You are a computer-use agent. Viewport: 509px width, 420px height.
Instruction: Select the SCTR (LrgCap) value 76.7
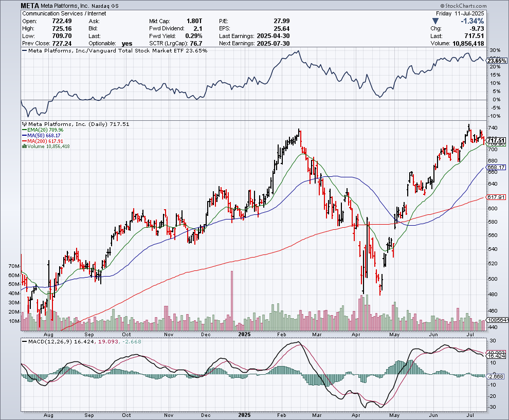(x=196, y=43)
